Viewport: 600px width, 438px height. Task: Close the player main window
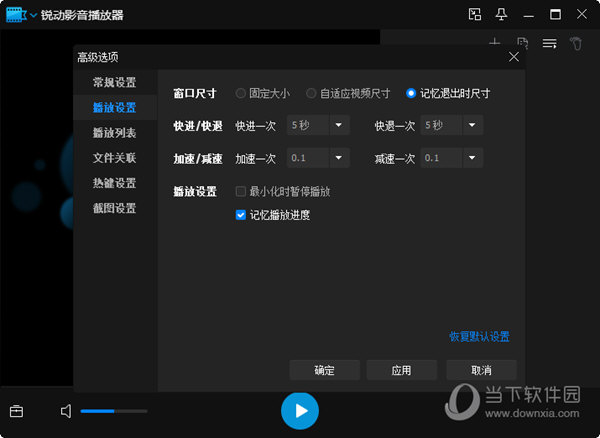pyautogui.click(x=582, y=15)
